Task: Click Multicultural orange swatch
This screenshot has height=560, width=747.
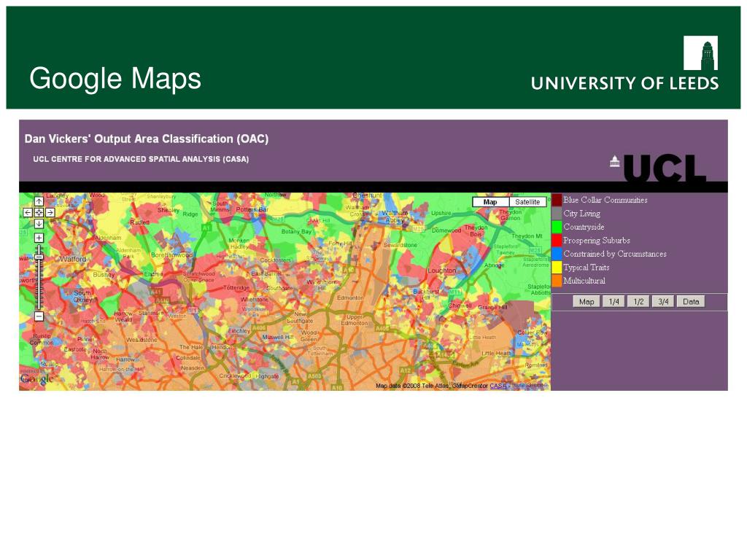Action: [557, 281]
